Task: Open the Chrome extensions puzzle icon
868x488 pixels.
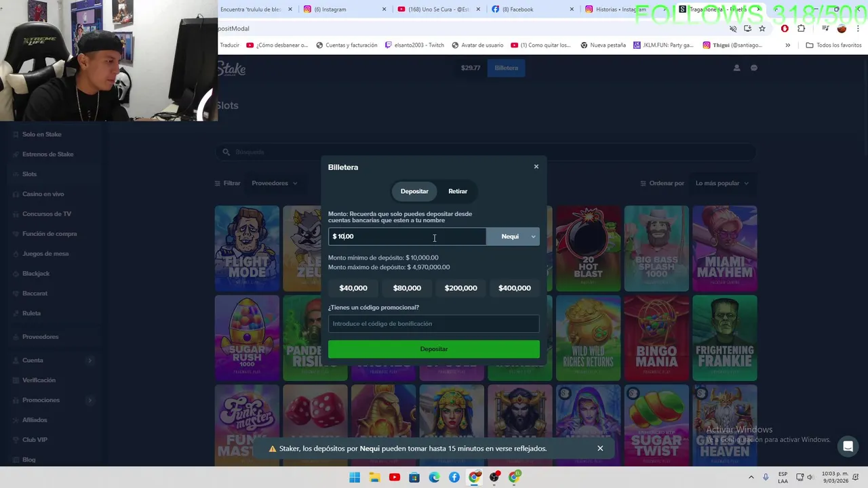Action: click(802, 28)
